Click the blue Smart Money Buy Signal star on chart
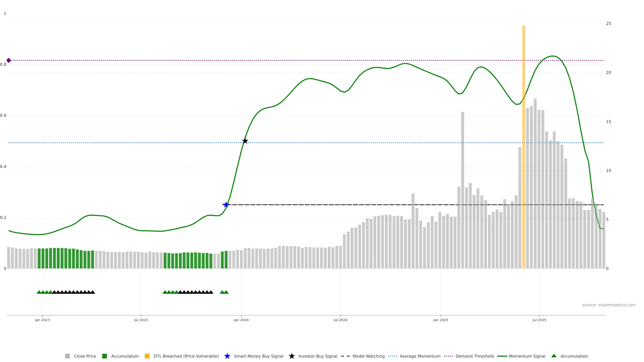 [226, 205]
